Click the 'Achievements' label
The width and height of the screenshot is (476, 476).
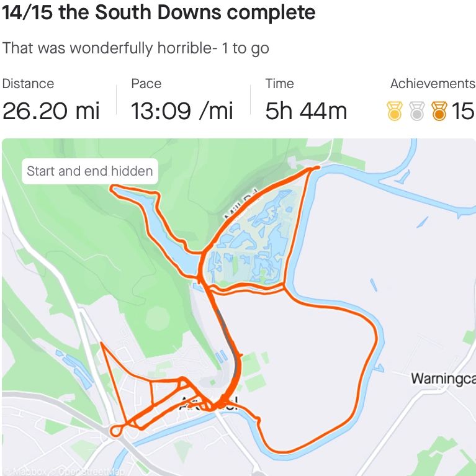[432, 84]
